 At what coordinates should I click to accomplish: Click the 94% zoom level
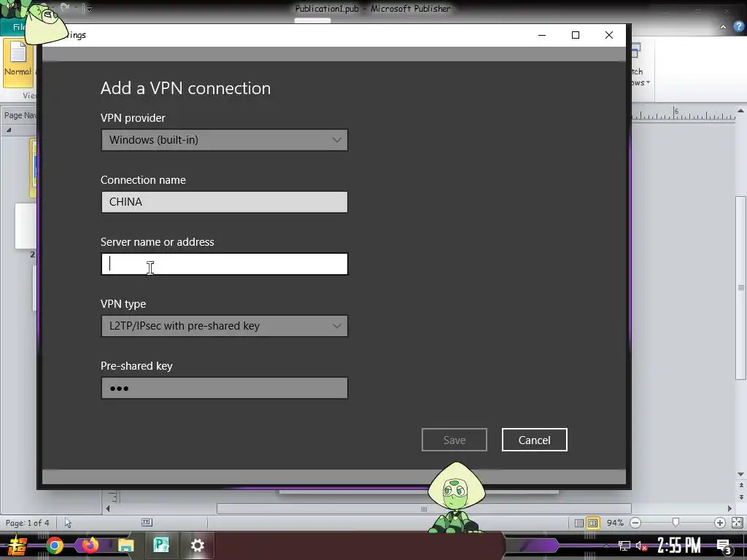click(x=615, y=523)
